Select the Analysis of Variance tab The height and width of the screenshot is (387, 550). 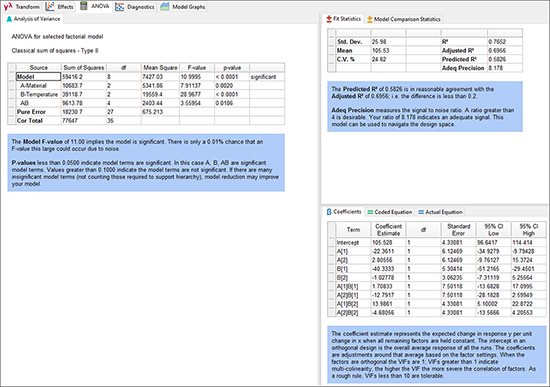34,19
